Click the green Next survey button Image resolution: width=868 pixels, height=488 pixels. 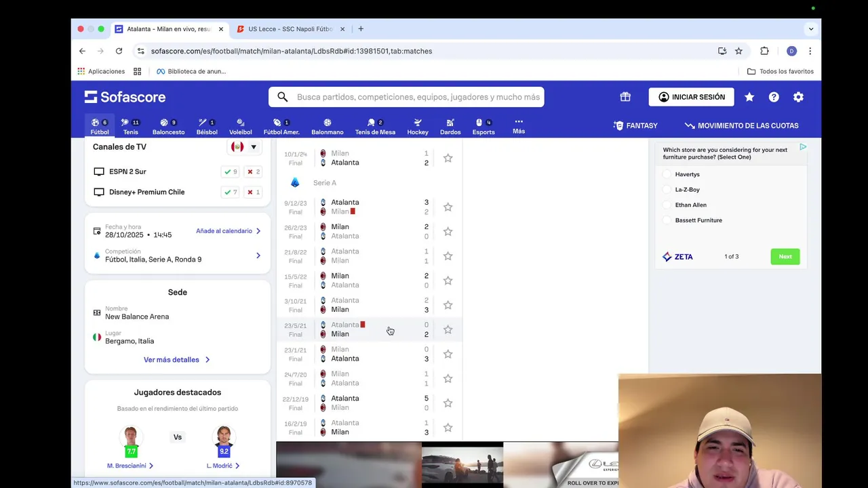(x=785, y=256)
